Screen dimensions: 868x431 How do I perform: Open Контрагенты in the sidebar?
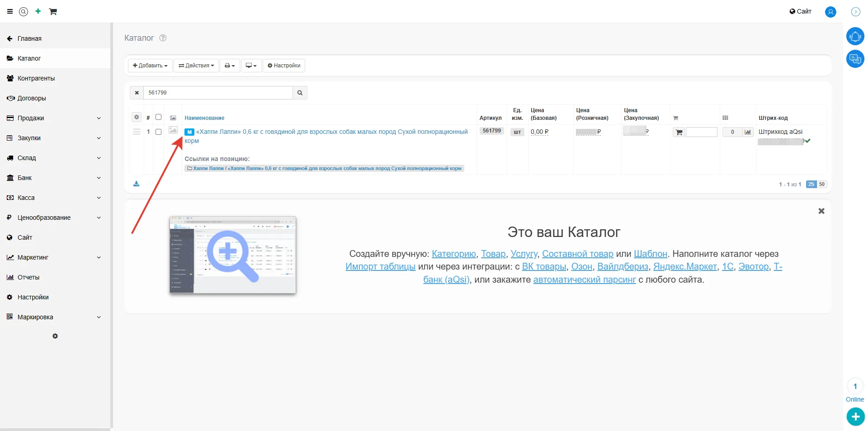(x=36, y=78)
